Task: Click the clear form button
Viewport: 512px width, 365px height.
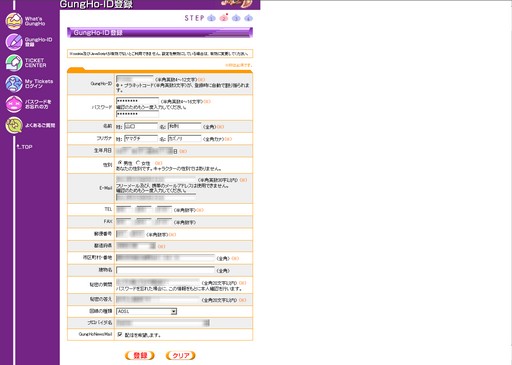Action: click(x=181, y=355)
